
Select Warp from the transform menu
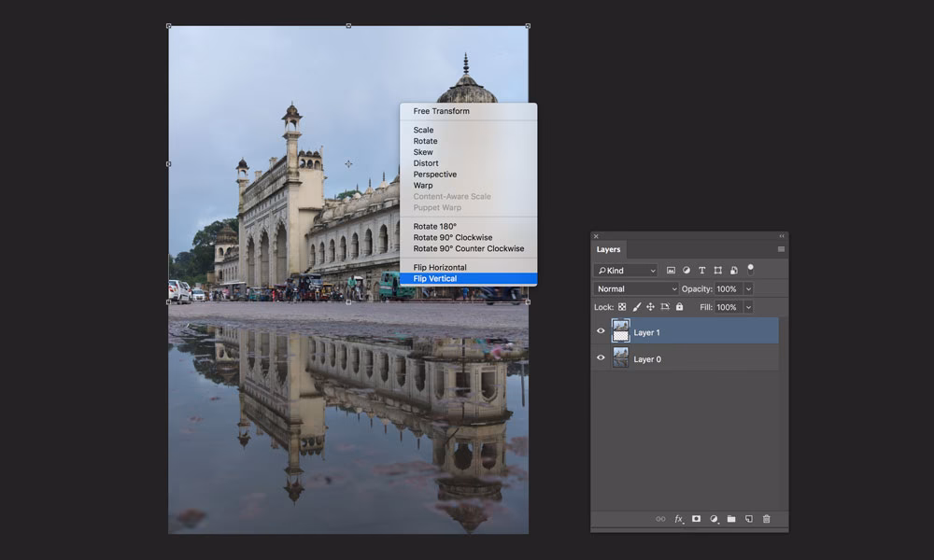(424, 185)
